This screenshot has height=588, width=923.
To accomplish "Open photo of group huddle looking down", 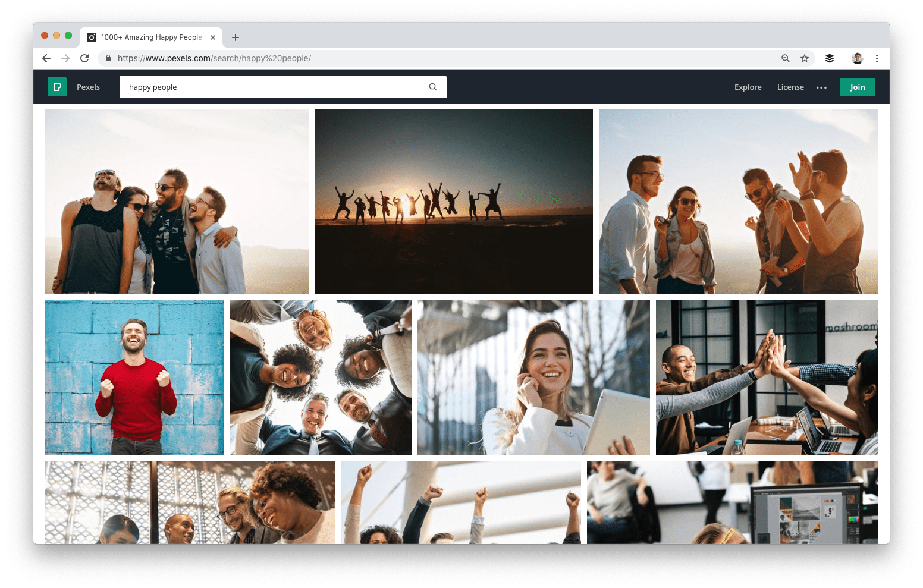I will (x=321, y=378).
